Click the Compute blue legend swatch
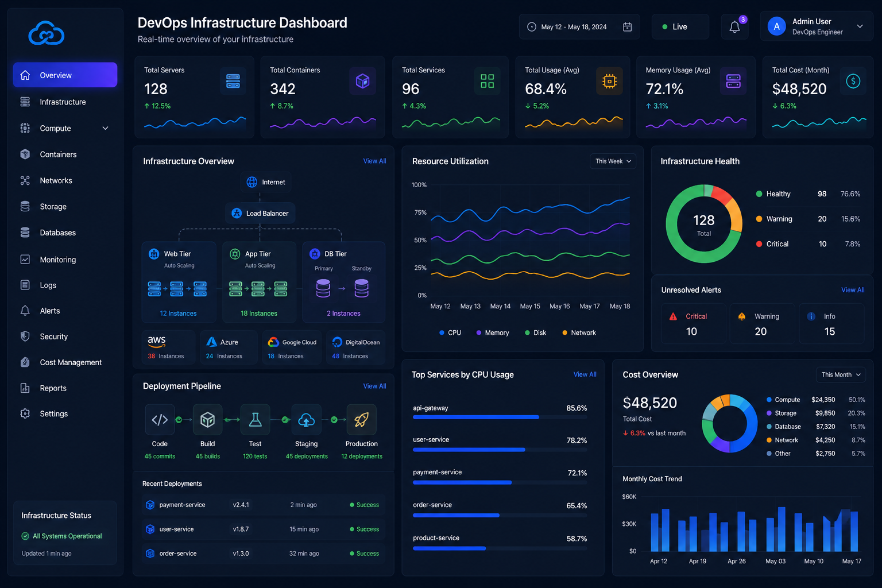Image resolution: width=882 pixels, height=588 pixels. tap(769, 400)
